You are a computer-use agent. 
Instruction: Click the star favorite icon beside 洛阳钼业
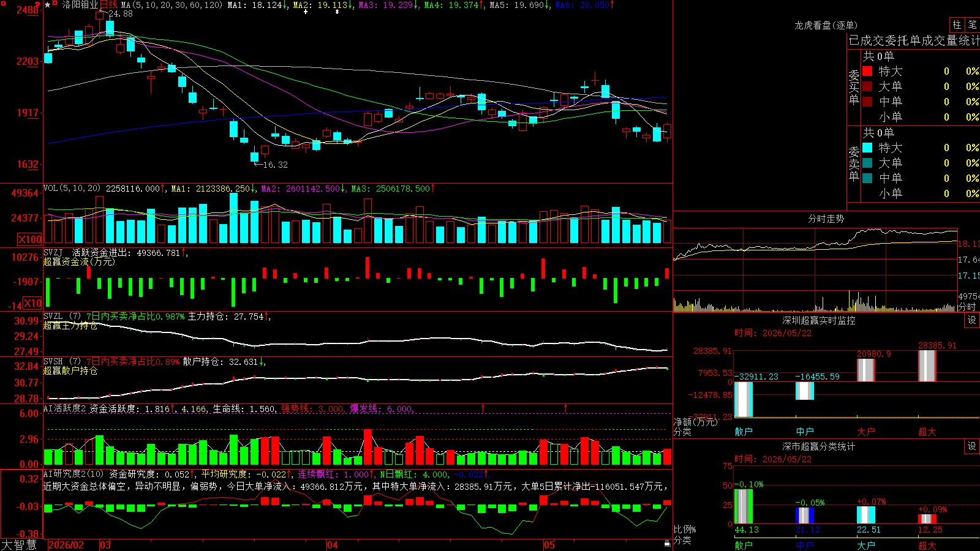click(x=48, y=5)
